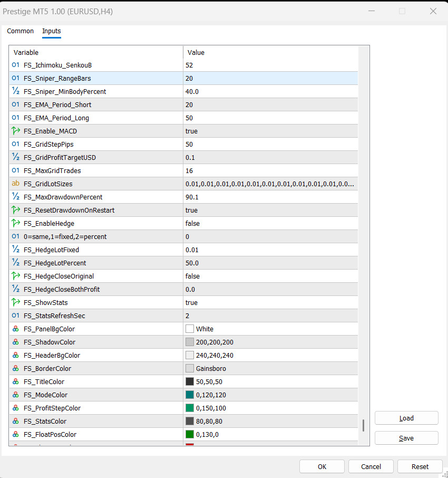Viewport: 448px width, 478px height.
Task: Click color icon beside FS_StatsColor
Action: click(15, 421)
